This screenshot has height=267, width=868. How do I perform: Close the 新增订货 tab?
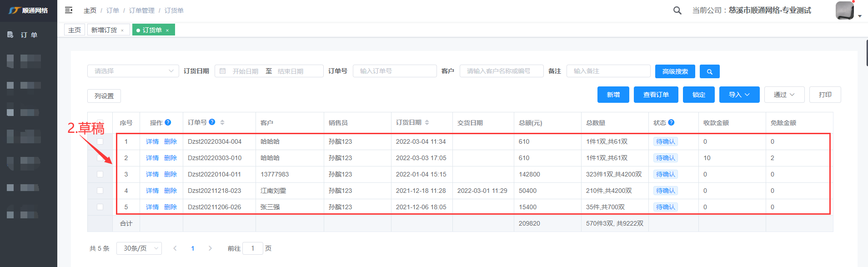coord(122,30)
